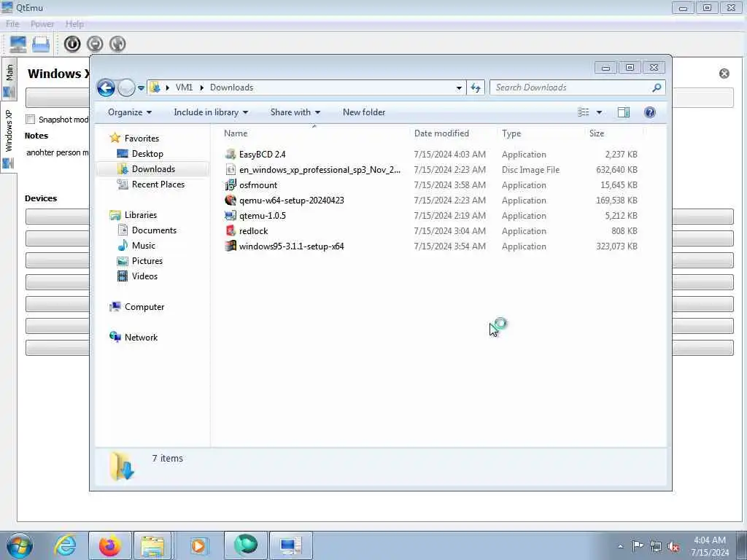
Task: Open Firefox from the taskbar
Action: coord(110,545)
